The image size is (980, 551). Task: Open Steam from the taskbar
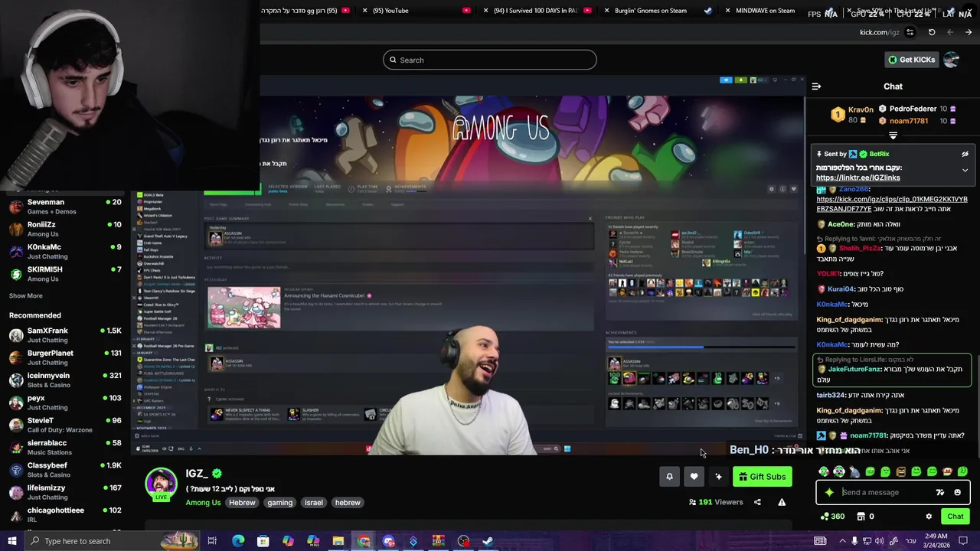pos(488,541)
